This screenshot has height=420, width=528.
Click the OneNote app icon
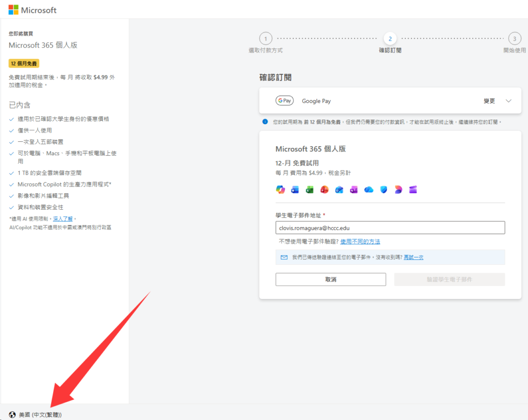[x=354, y=190]
